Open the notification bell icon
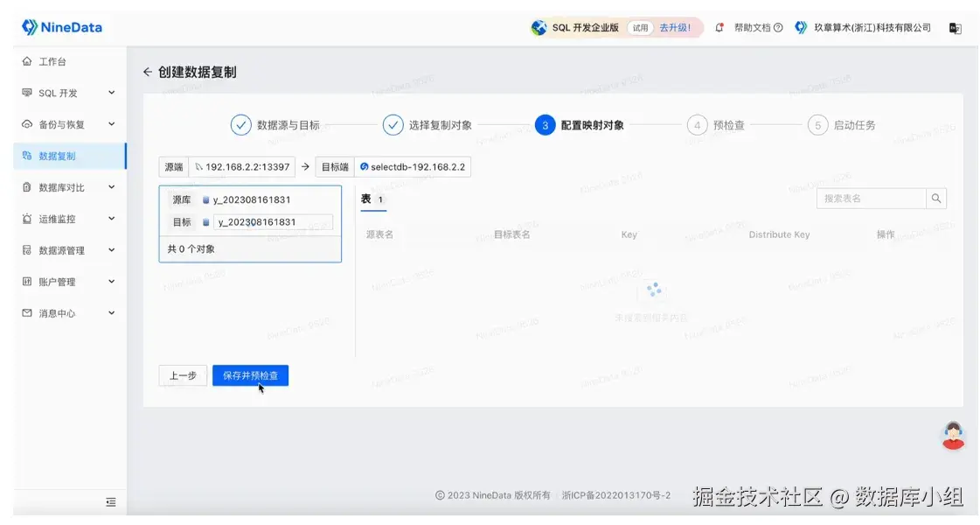This screenshot has width=980, height=525. (x=719, y=27)
